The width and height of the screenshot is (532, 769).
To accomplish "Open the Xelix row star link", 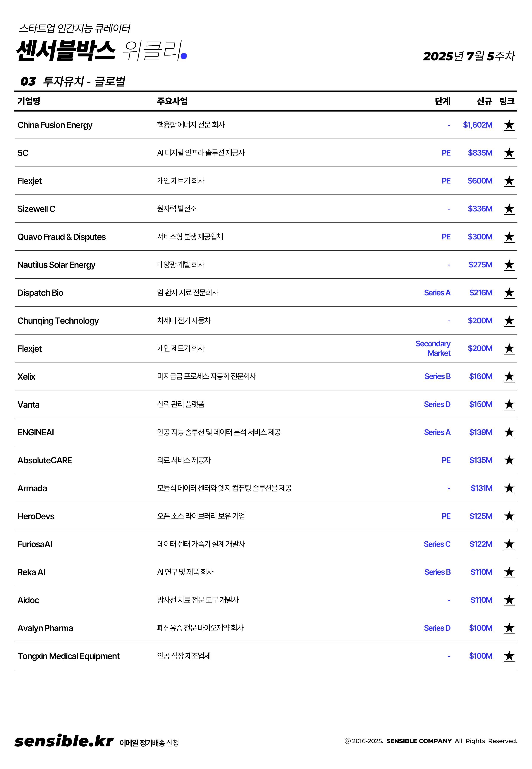I will coord(509,376).
